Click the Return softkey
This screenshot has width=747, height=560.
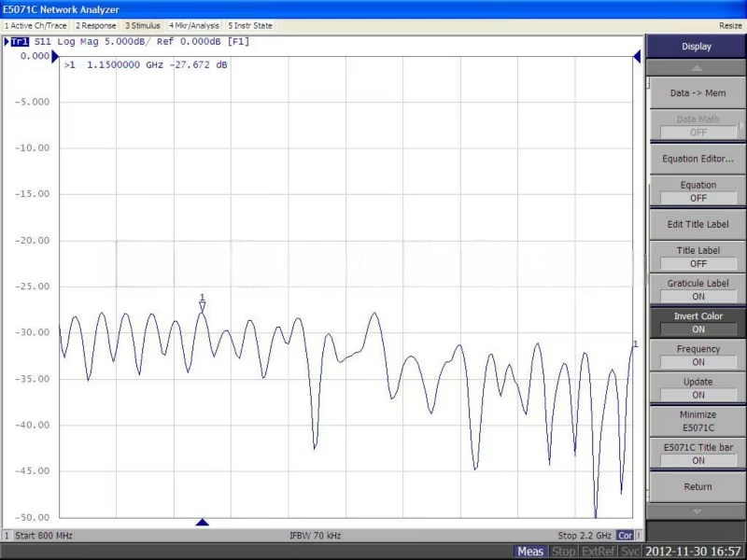(x=698, y=486)
